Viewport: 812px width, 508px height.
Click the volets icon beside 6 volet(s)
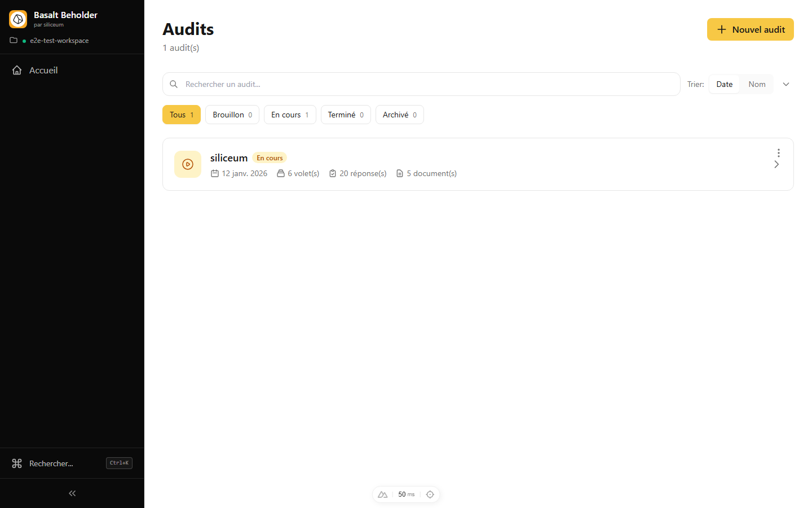pos(281,173)
